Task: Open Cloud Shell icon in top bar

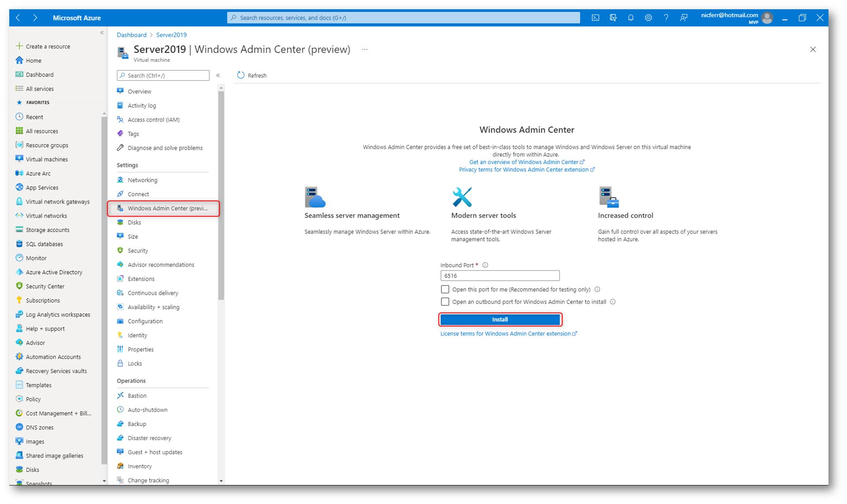Action: pos(595,18)
